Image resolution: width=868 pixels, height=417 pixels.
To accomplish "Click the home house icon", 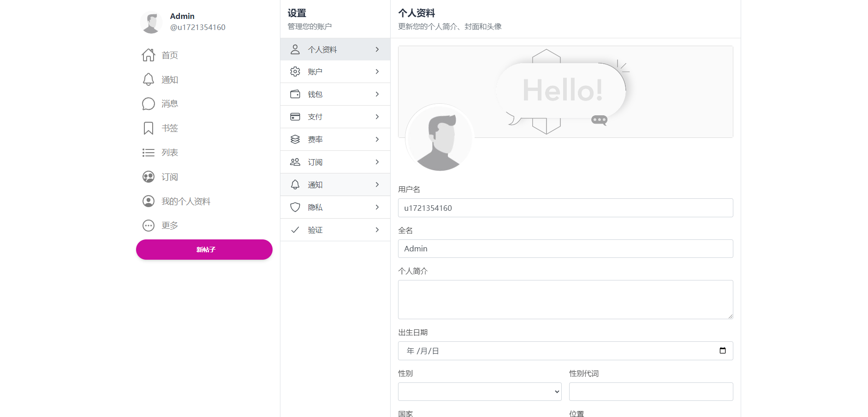I will coord(149,55).
